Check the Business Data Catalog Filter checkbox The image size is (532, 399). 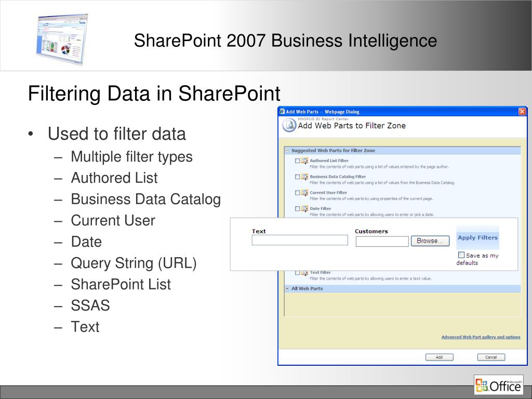[298, 177]
